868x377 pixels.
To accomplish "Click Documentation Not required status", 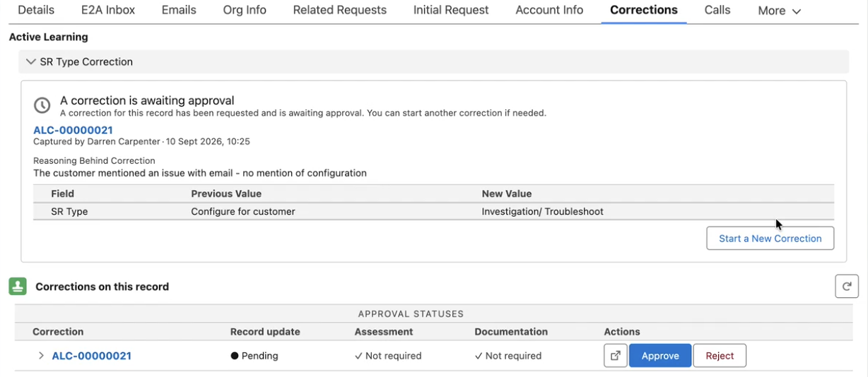I will (x=508, y=356).
